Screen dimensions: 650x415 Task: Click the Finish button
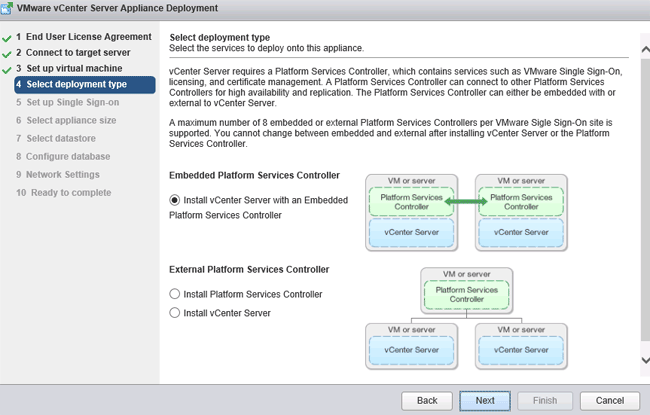(545, 400)
